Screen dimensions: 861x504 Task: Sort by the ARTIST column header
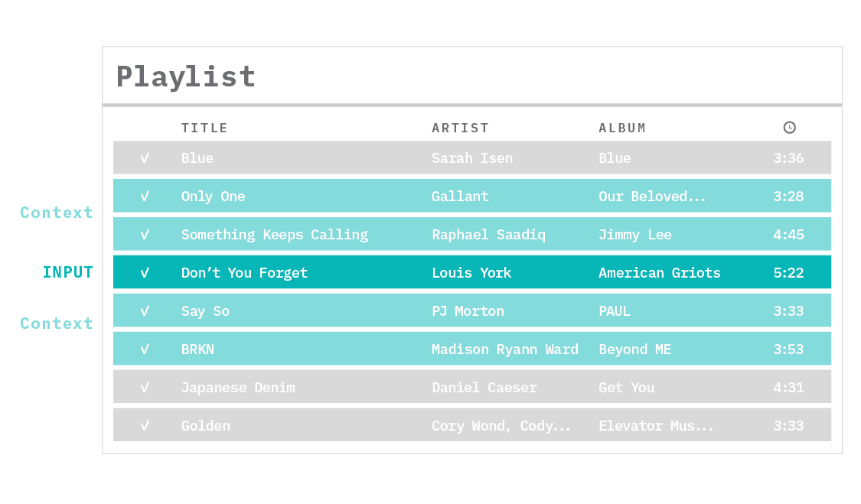pos(460,128)
